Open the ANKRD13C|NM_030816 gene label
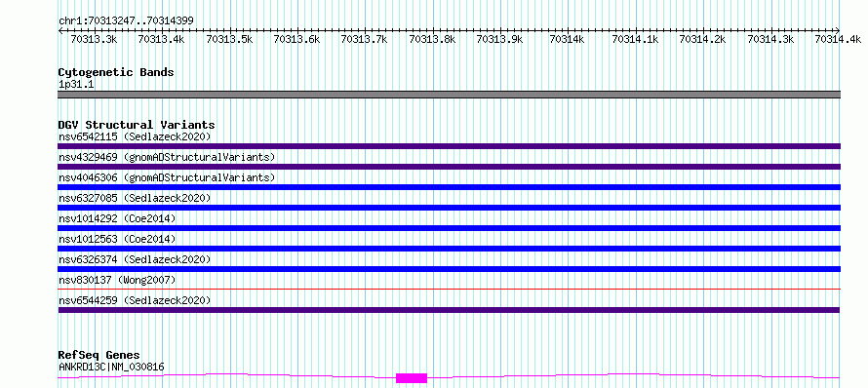Viewport: 868px width, 388px height. pos(111,367)
